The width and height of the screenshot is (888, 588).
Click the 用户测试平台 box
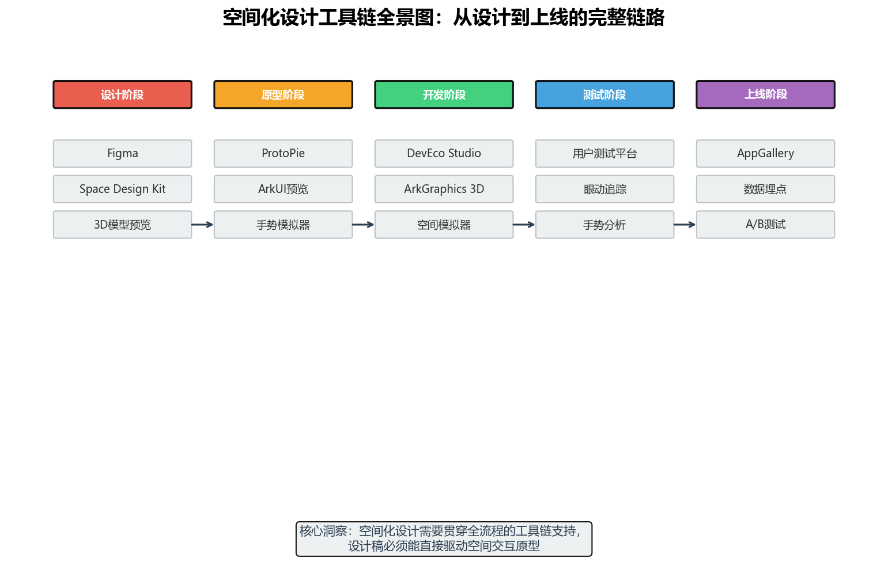coord(604,154)
